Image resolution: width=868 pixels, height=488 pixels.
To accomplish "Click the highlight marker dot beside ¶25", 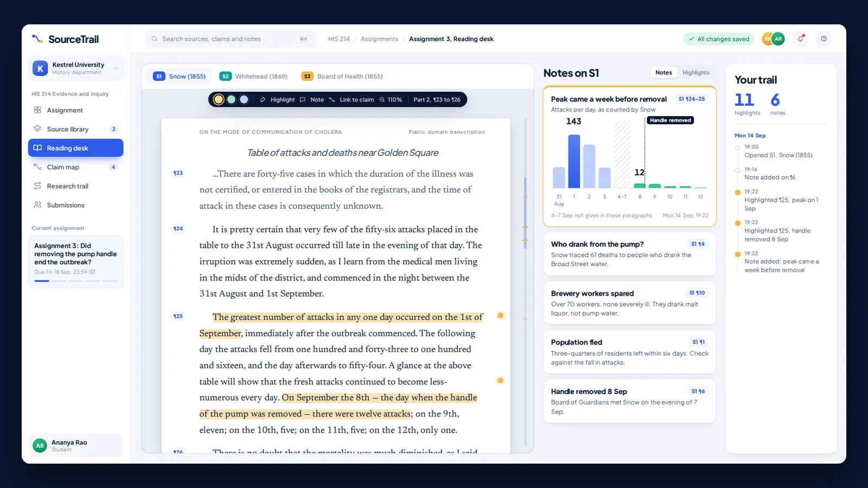I will coord(500,316).
